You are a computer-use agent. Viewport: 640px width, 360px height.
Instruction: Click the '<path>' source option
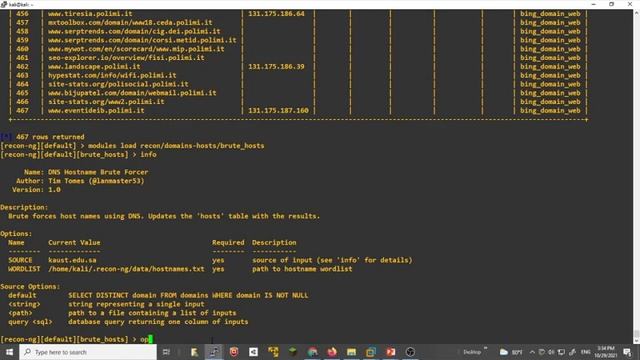[x=20, y=313]
